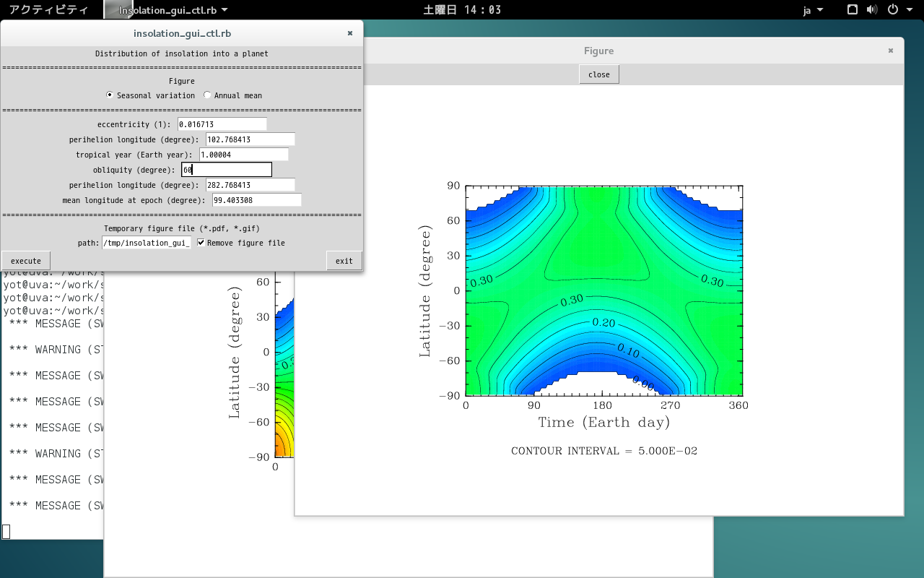924x578 pixels.
Task: Click the temporary figure path field
Action: 147,243
